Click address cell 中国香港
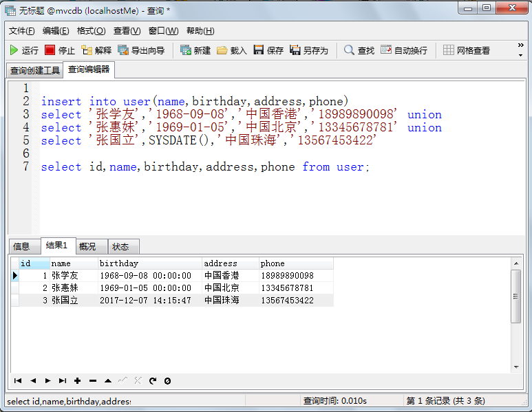 pos(231,275)
